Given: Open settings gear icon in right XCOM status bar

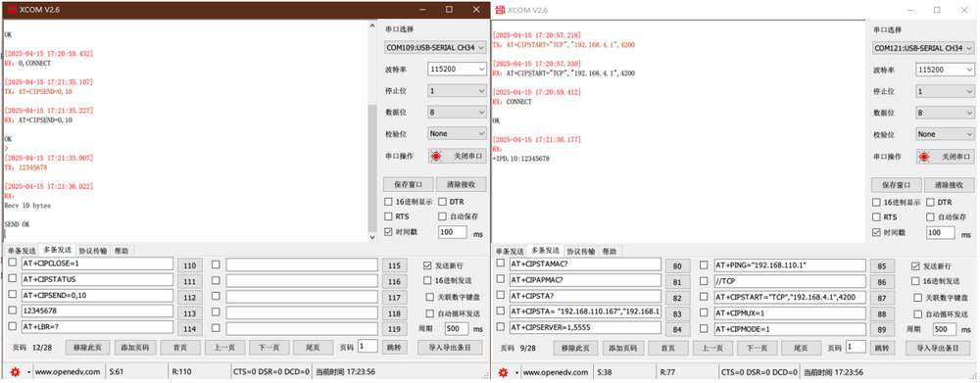Looking at the screenshot, I should click(x=503, y=372).
